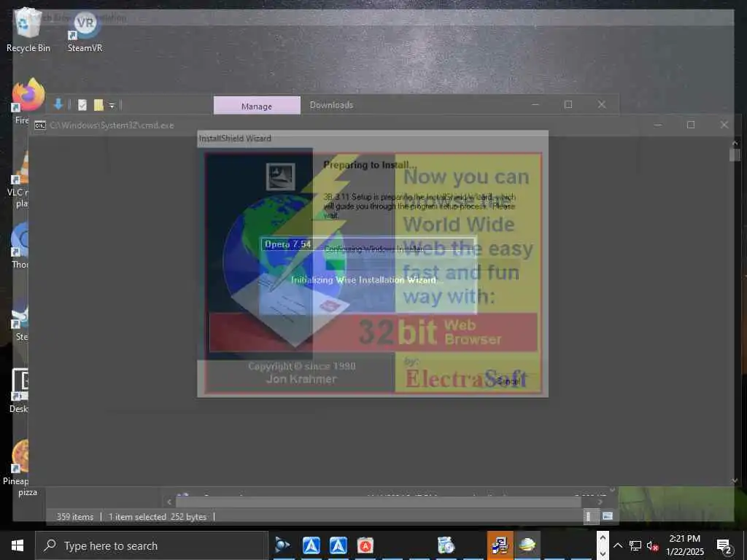
Task: Click the Opera 7.54 installer title
Action: tap(287, 244)
